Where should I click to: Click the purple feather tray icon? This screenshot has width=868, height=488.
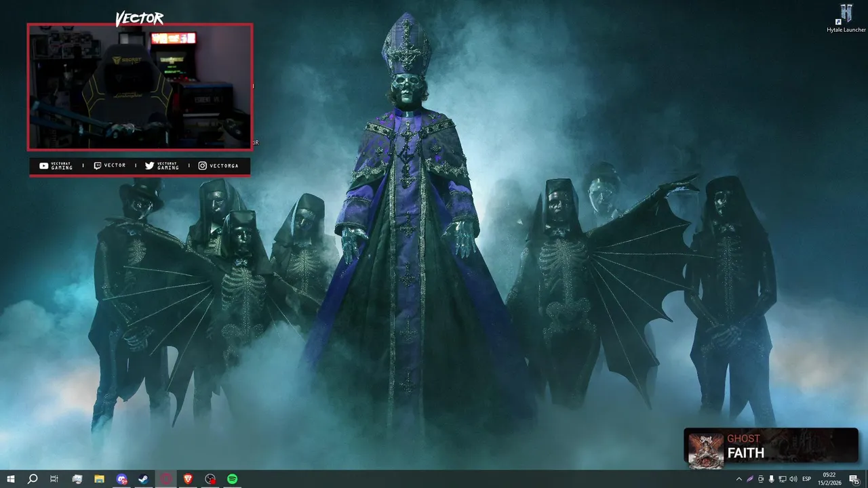click(x=750, y=479)
